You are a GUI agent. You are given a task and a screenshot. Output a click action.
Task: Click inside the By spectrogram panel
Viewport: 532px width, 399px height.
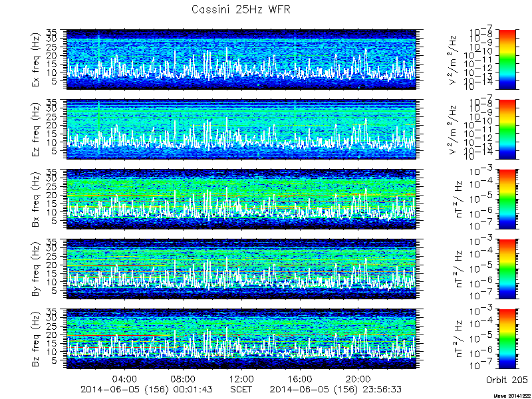(x=241, y=269)
